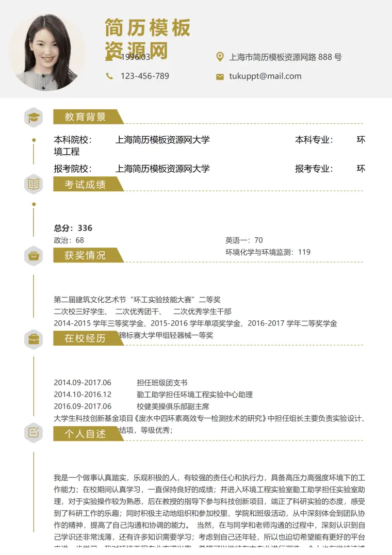Click the birth date 1996.03
Image resolution: width=392 pixels, height=555 pixels.
point(136,57)
